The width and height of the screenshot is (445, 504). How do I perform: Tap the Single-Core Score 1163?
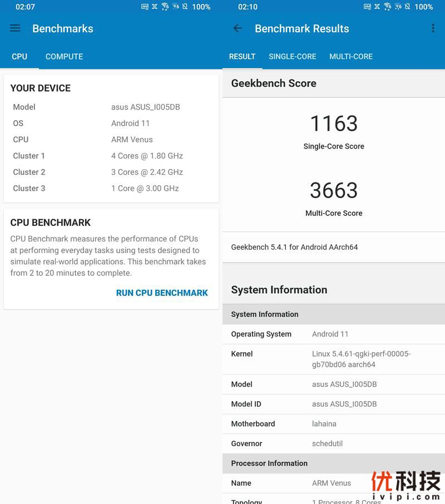(x=334, y=124)
